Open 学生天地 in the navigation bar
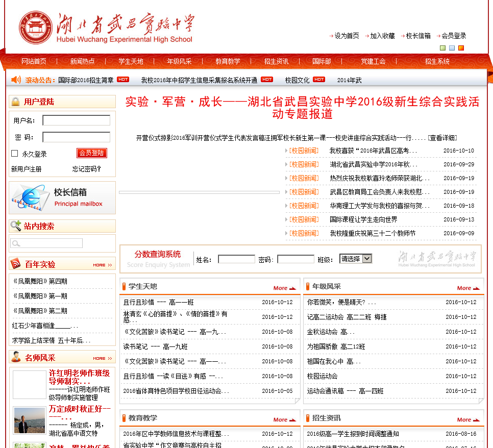Screen dimensions: 493x448 (131, 61)
